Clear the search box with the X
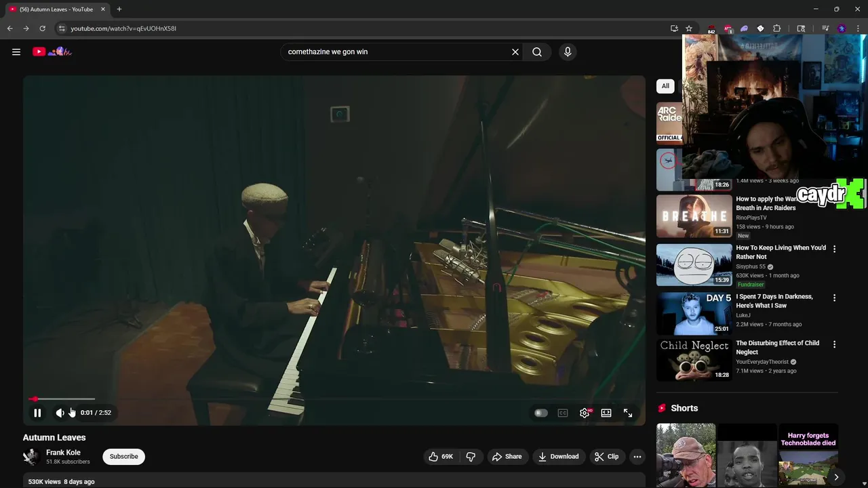 (x=515, y=52)
